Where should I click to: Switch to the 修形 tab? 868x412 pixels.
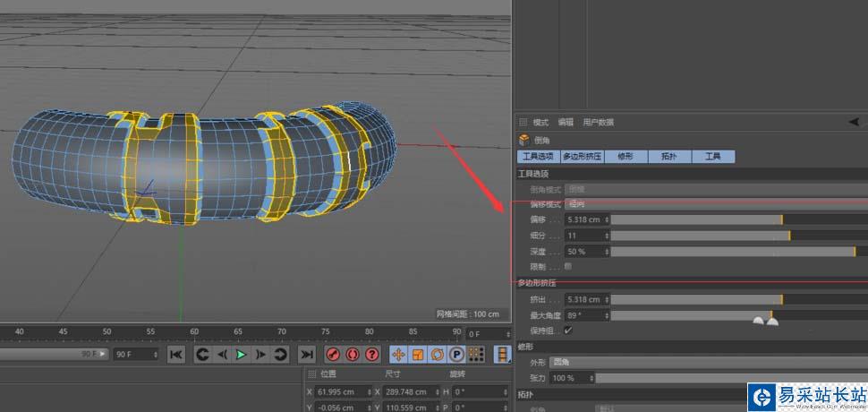pos(626,157)
